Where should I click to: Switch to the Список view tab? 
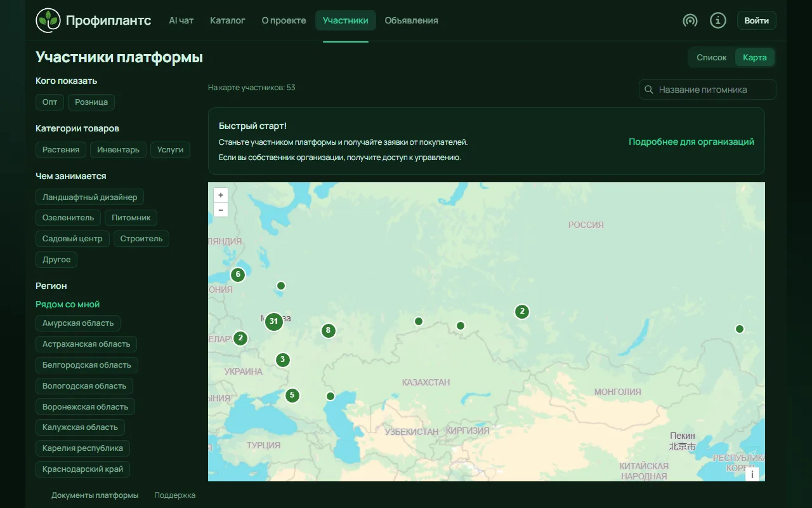pyautogui.click(x=712, y=58)
